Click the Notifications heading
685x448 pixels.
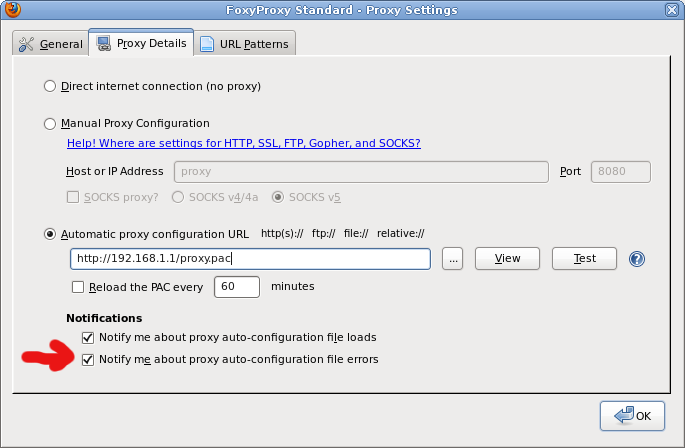(104, 318)
